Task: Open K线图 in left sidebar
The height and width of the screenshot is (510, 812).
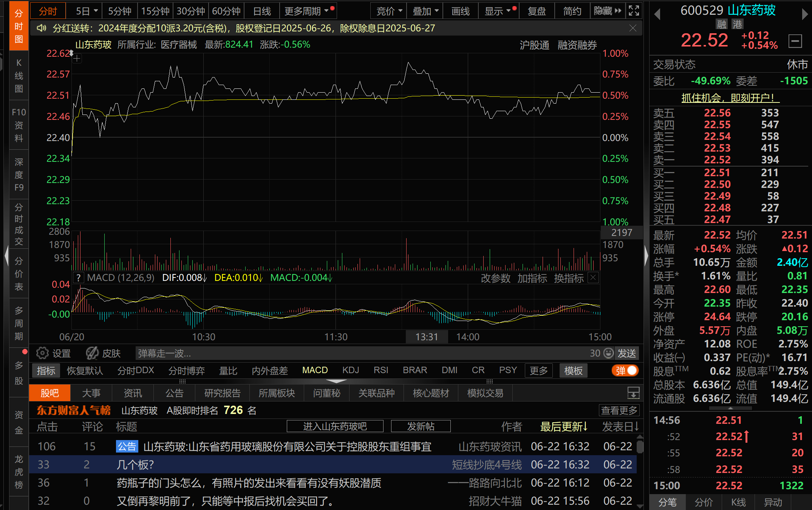Action: pyautogui.click(x=19, y=76)
